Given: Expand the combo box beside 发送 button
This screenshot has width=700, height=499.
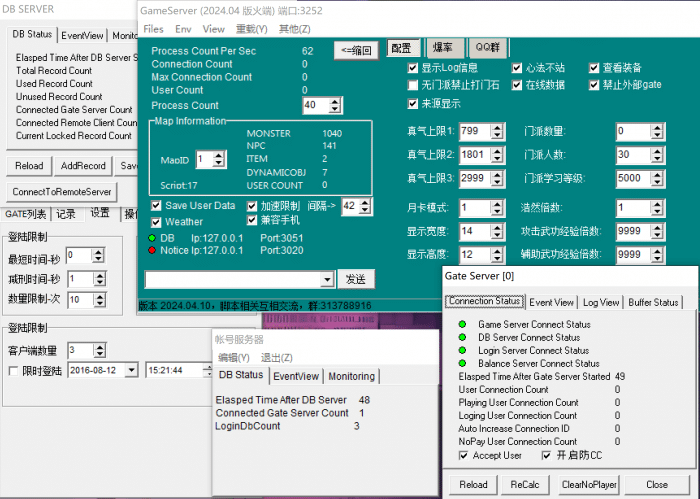Looking at the screenshot, I should (x=326, y=279).
